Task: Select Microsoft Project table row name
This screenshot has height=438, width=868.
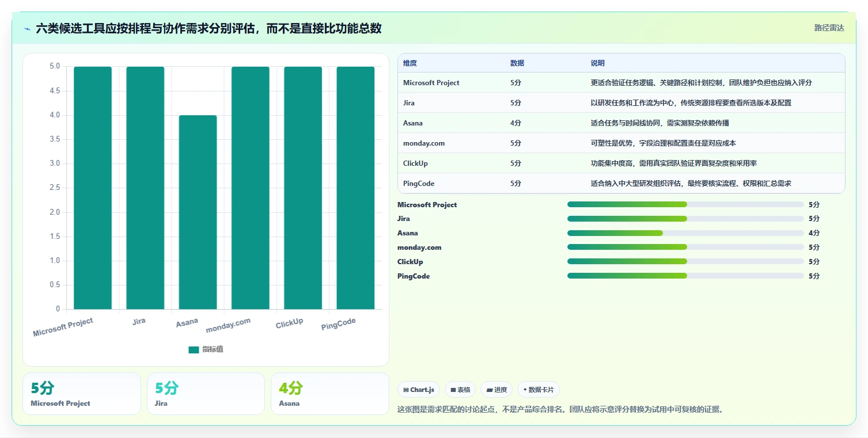Action: (431, 83)
